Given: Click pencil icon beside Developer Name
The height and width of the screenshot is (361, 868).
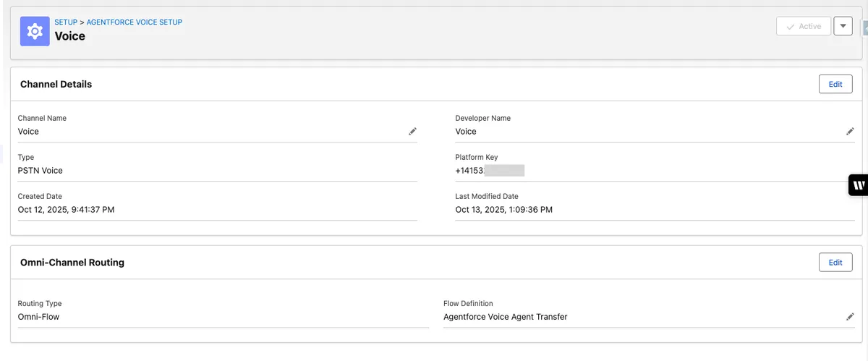Looking at the screenshot, I should point(850,132).
